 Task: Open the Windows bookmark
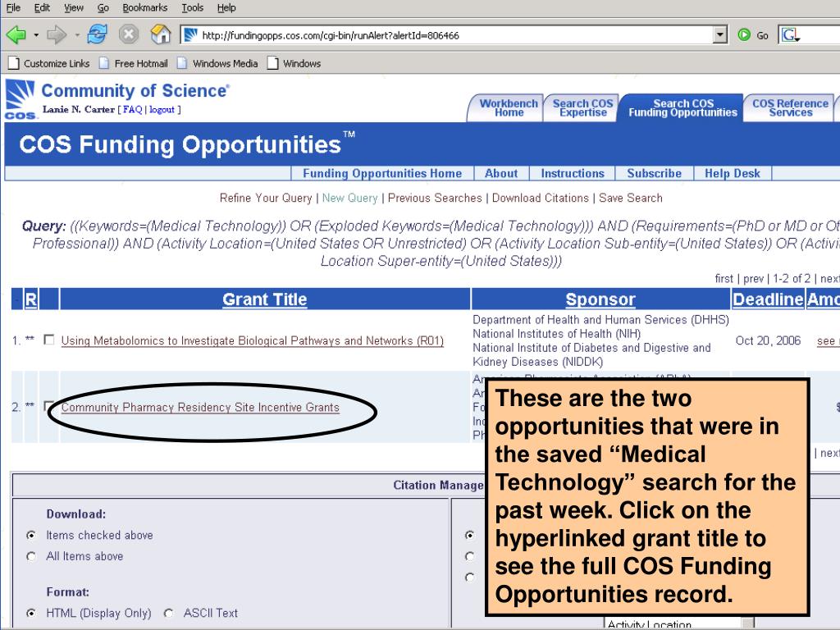[294, 63]
